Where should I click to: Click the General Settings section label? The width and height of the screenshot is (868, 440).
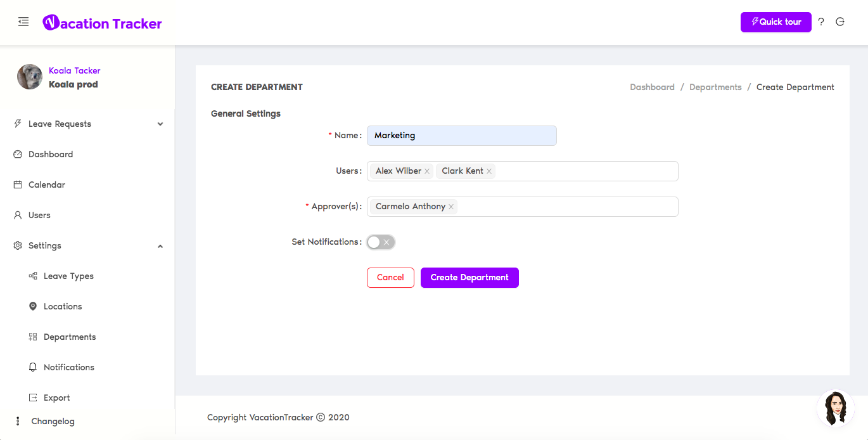pos(246,113)
